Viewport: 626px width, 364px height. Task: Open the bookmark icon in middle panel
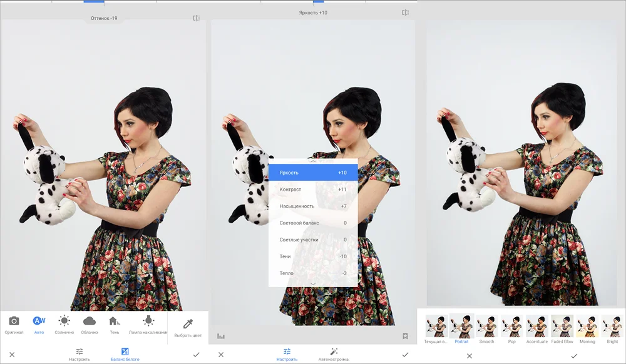[405, 336]
